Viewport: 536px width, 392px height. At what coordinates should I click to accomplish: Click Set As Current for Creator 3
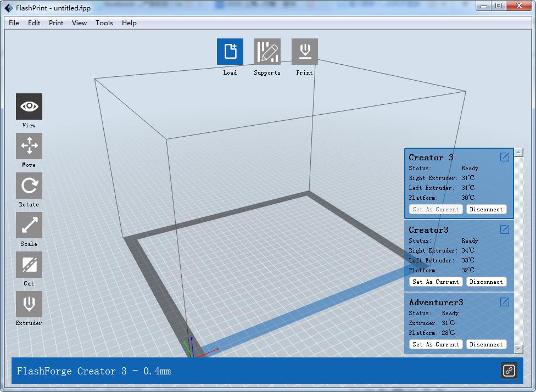coord(436,209)
